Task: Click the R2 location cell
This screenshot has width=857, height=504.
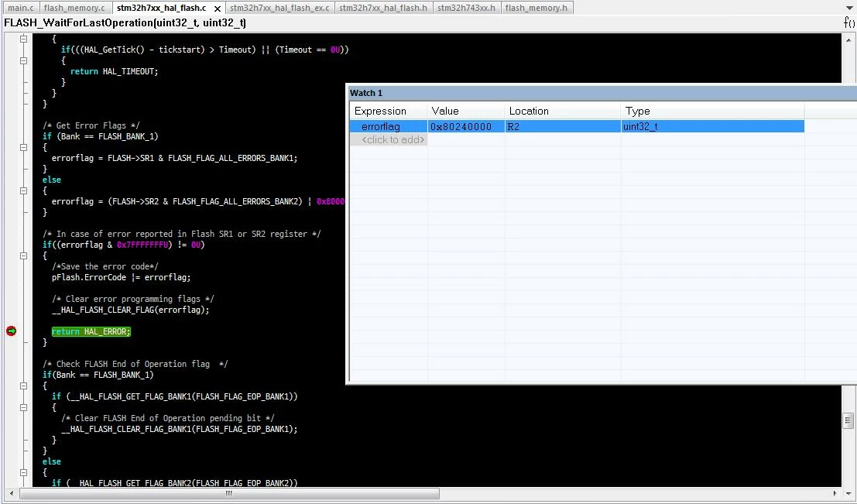Action: [x=562, y=127]
